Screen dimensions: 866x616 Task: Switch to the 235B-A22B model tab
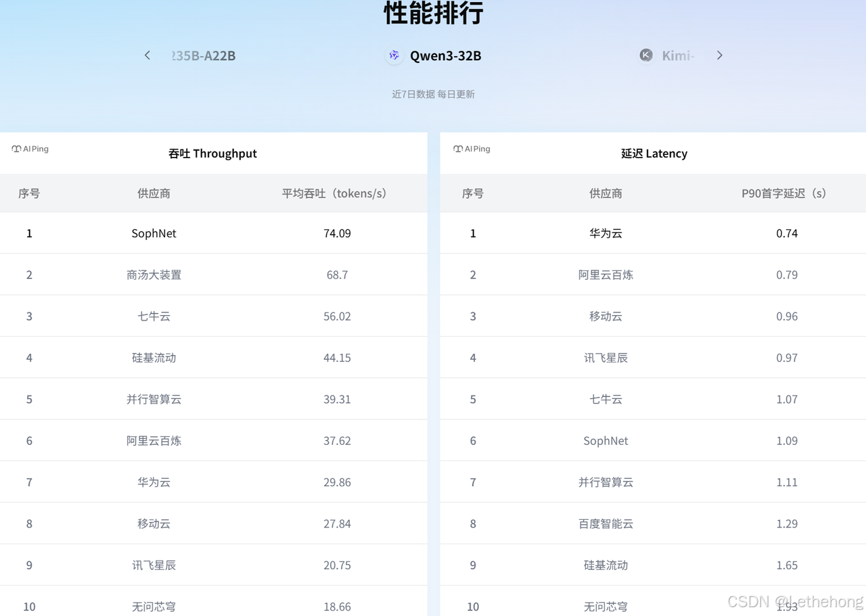(203, 55)
